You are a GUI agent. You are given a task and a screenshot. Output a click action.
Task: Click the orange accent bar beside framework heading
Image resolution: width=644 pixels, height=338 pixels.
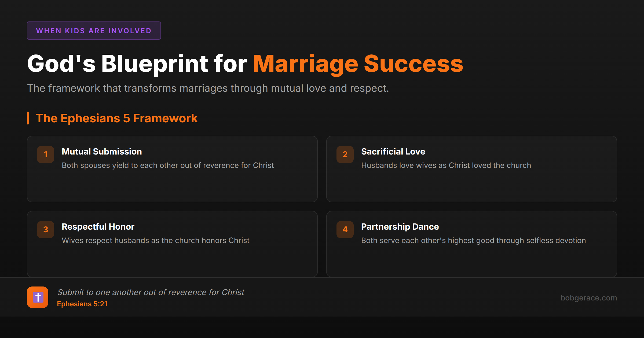pyautogui.click(x=28, y=118)
